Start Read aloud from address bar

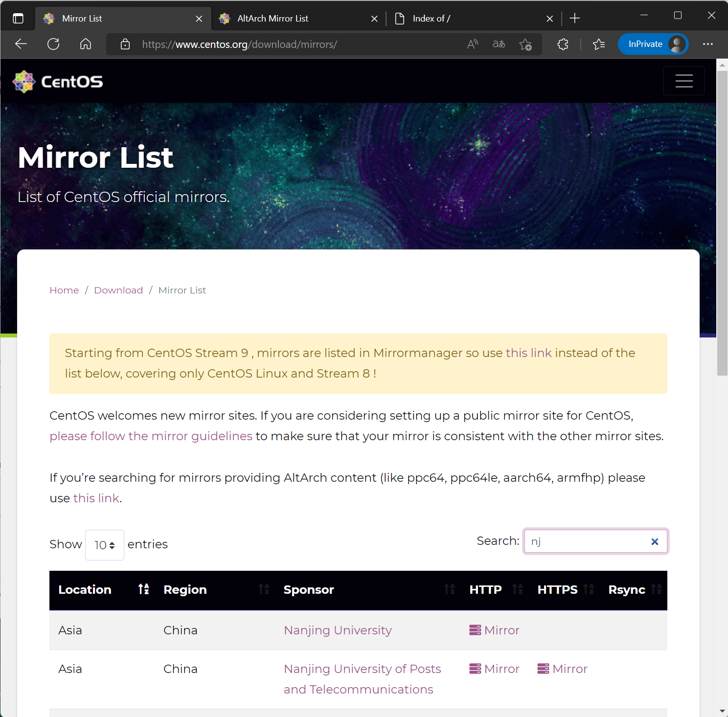tap(473, 44)
